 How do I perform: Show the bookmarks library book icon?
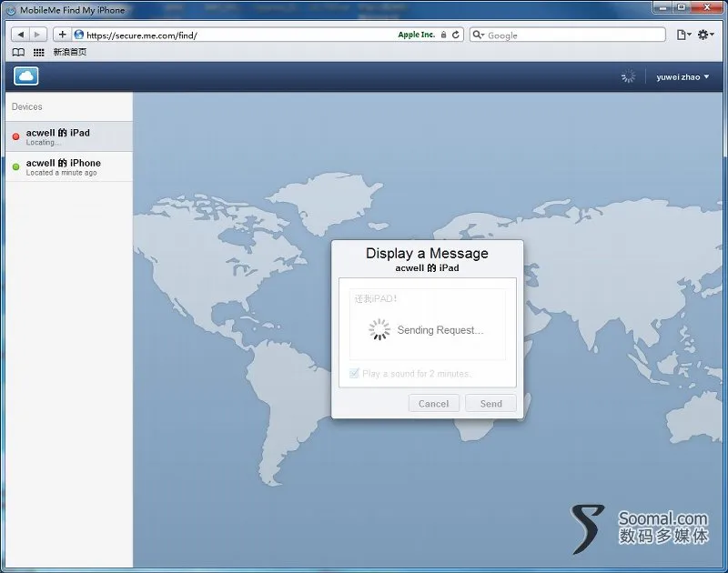point(18,52)
